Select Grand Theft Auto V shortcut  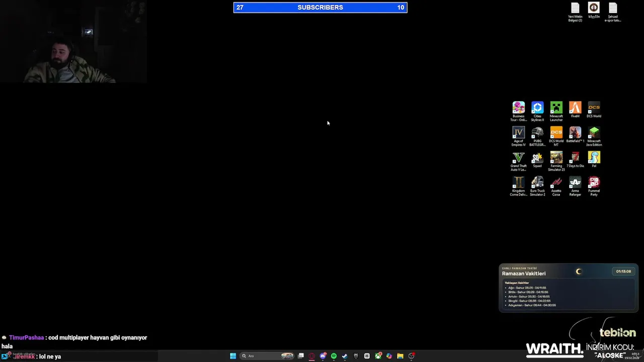coord(518,161)
